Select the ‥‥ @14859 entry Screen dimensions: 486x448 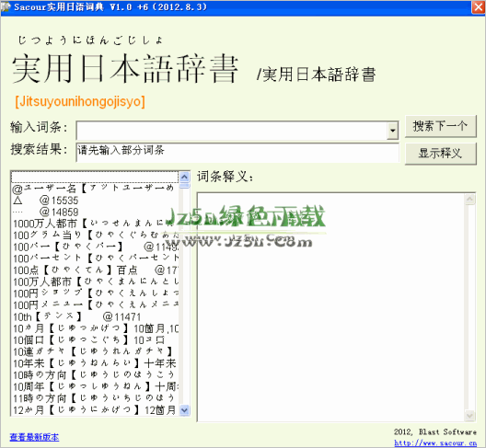(95, 212)
